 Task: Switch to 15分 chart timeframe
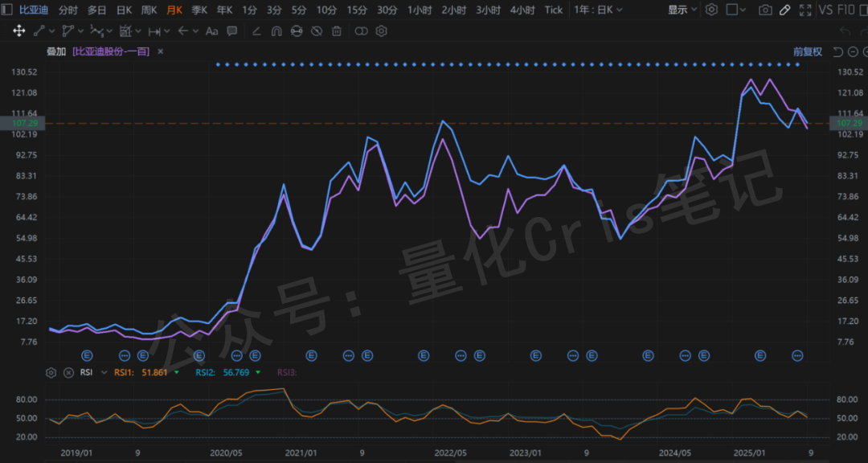(x=357, y=10)
